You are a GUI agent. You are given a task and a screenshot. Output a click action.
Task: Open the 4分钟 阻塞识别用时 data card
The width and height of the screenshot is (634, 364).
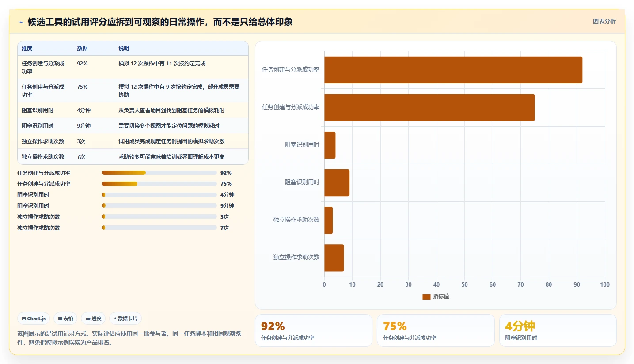tap(558, 330)
